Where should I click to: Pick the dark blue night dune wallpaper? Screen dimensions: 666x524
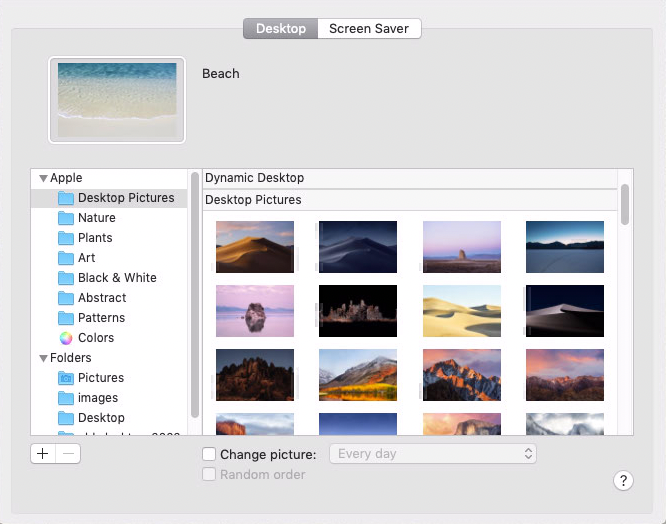358,247
